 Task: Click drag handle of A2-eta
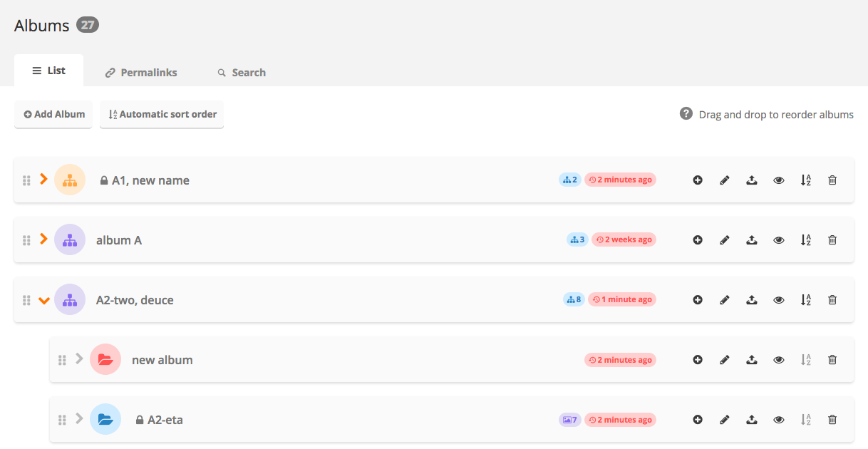[x=62, y=420]
